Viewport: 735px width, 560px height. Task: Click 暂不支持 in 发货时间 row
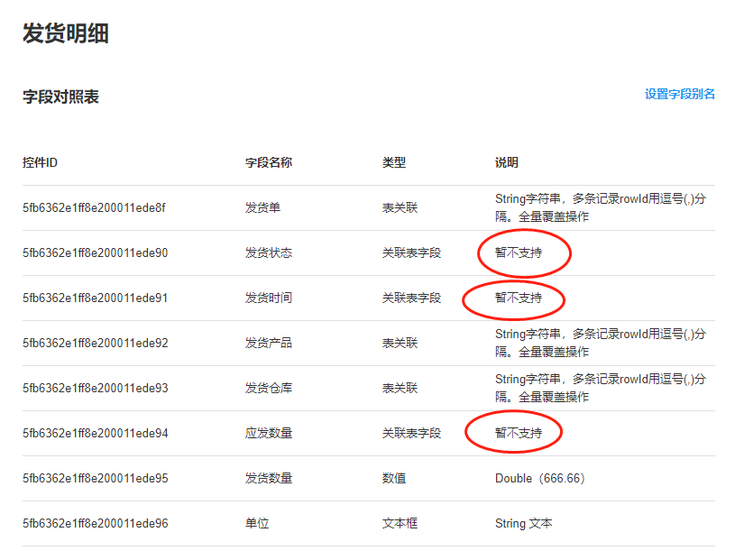pos(519,298)
